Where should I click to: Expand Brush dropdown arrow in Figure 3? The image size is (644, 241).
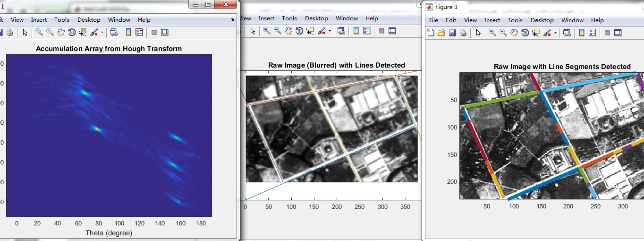tap(555, 33)
